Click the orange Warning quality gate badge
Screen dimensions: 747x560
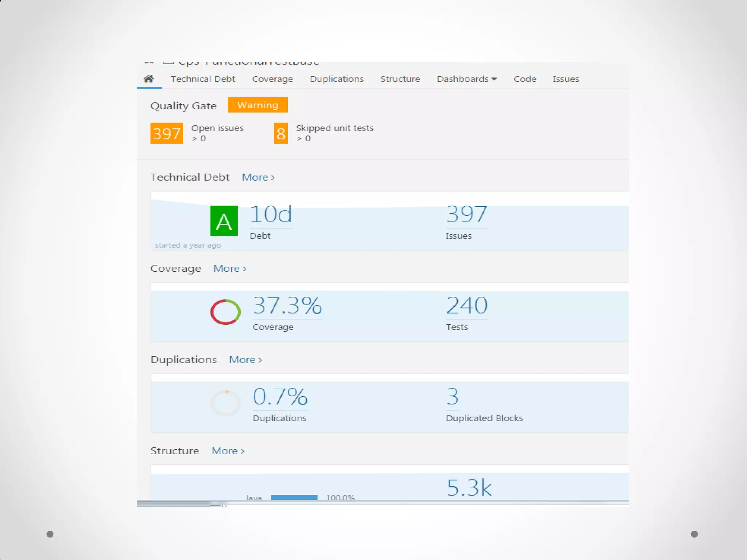(x=258, y=105)
